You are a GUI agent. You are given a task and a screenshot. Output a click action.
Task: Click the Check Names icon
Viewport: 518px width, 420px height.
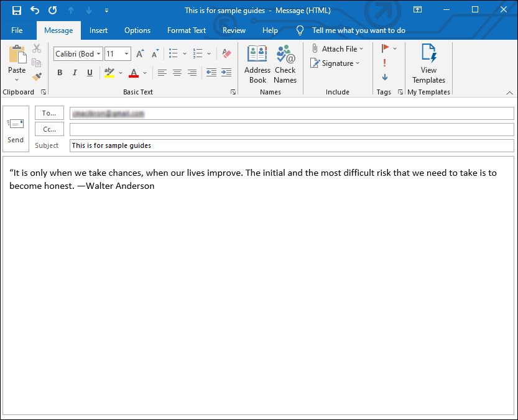coord(285,64)
